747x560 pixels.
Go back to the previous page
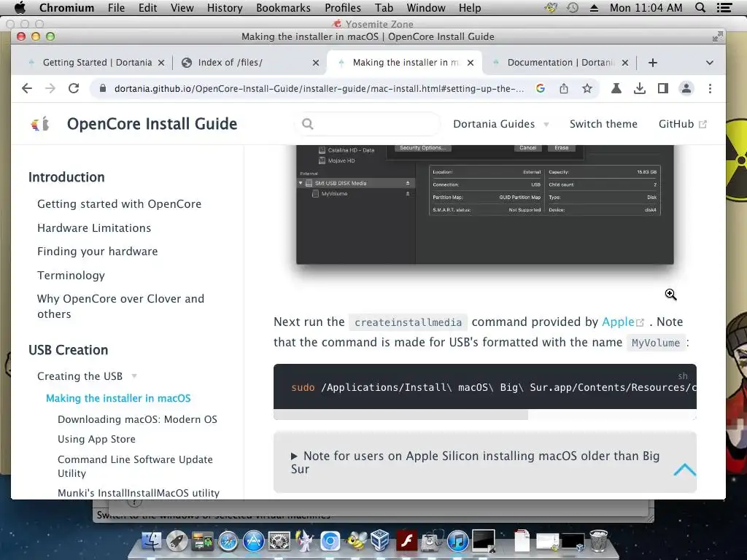[27, 88]
